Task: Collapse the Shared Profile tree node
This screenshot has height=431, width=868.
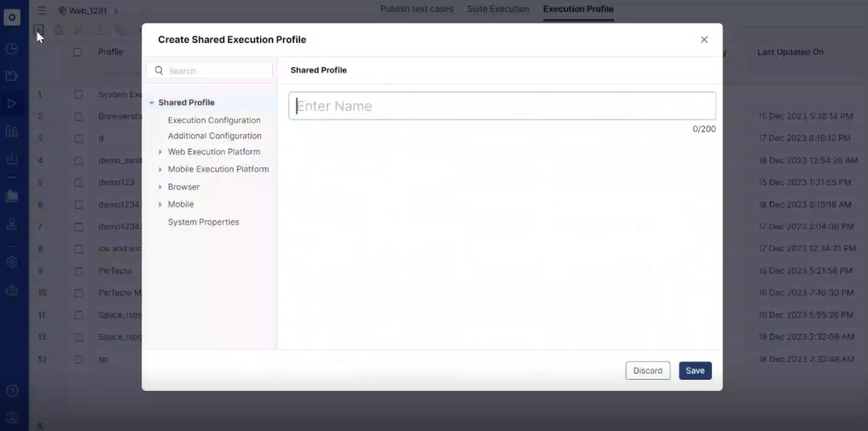Action: 151,102
